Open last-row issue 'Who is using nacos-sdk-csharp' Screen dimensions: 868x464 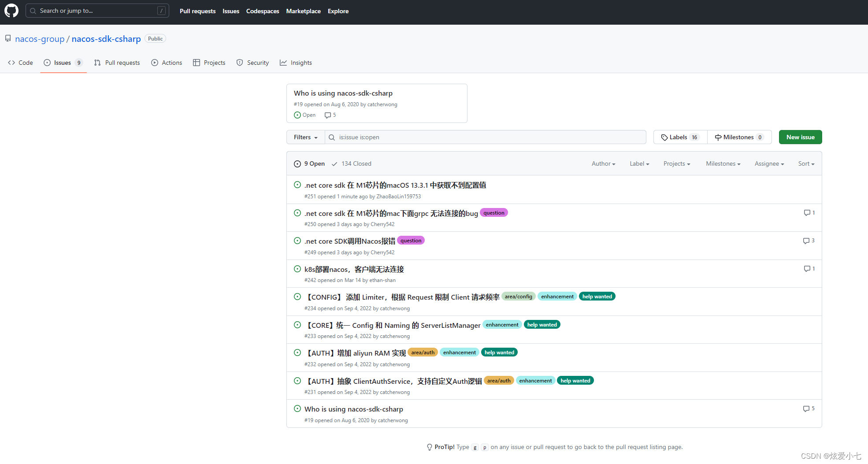(354, 409)
